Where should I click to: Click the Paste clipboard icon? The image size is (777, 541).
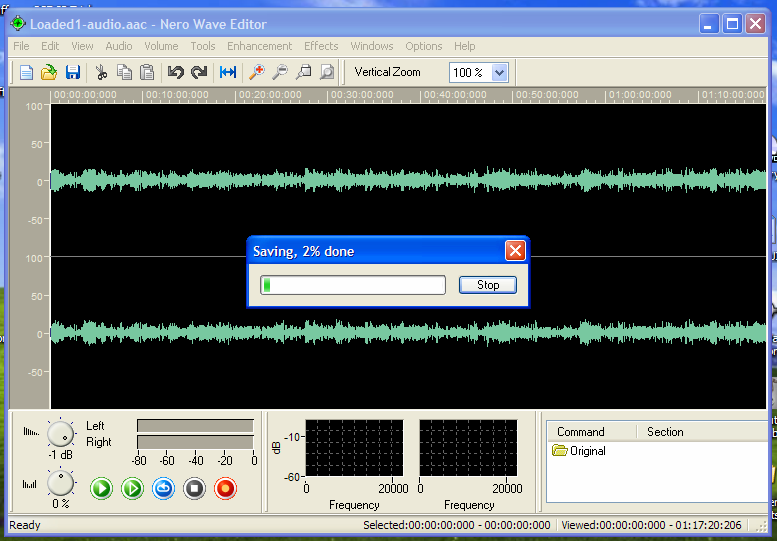click(147, 72)
